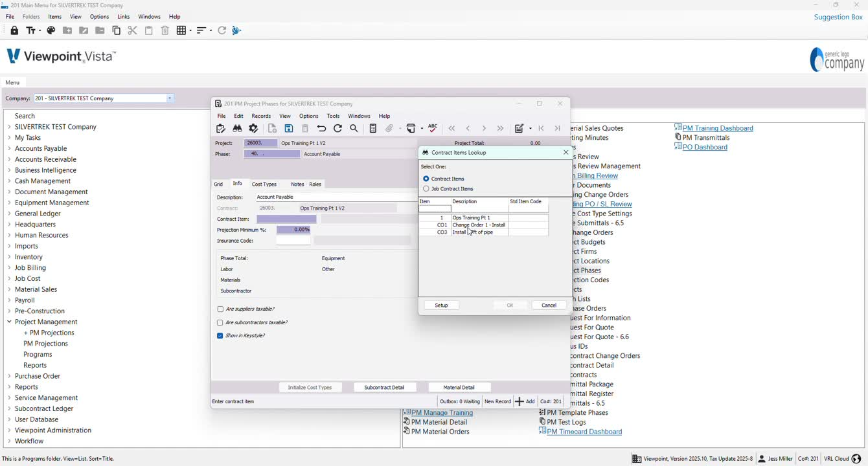Select Change Order 1 - Install row
This screenshot has width=868, height=466.
click(483, 225)
